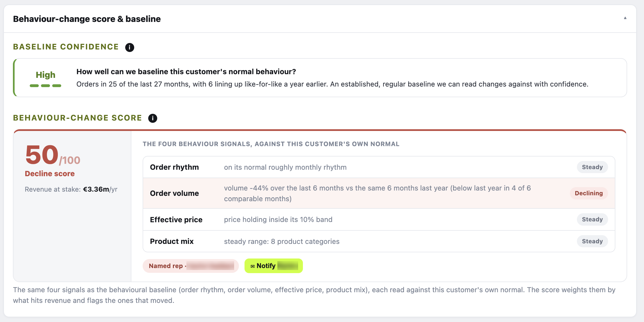
Task: Select the Order volume signal label
Action: (x=174, y=193)
